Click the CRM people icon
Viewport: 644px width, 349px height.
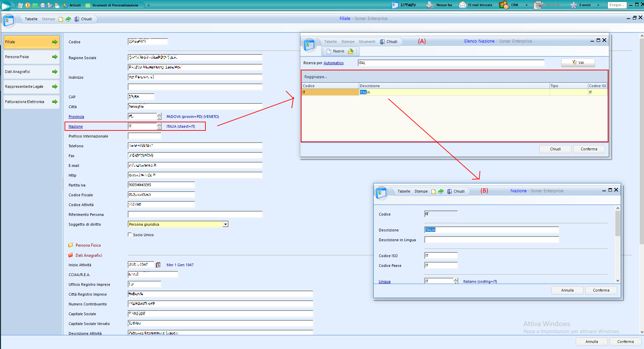pyautogui.click(x=503, y=5)
